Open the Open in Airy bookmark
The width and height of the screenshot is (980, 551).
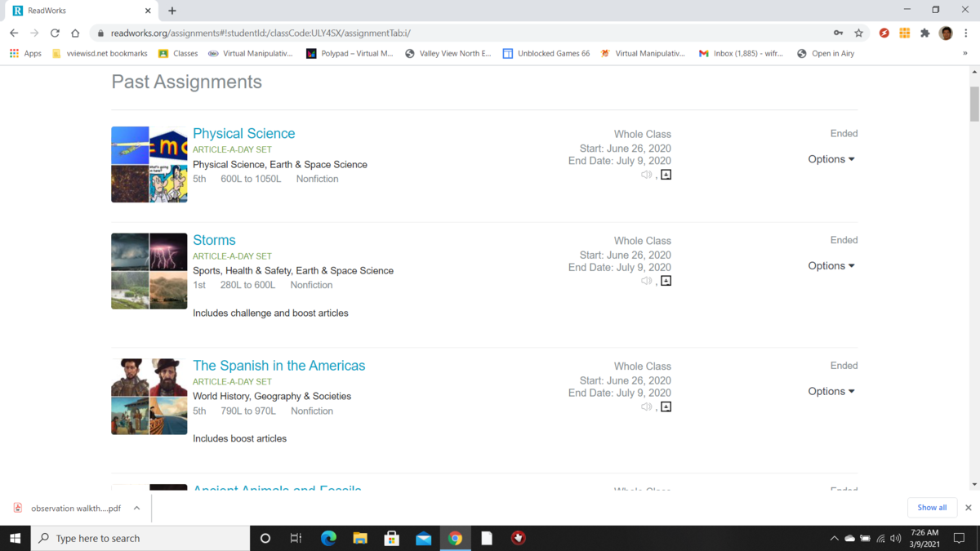826,54
